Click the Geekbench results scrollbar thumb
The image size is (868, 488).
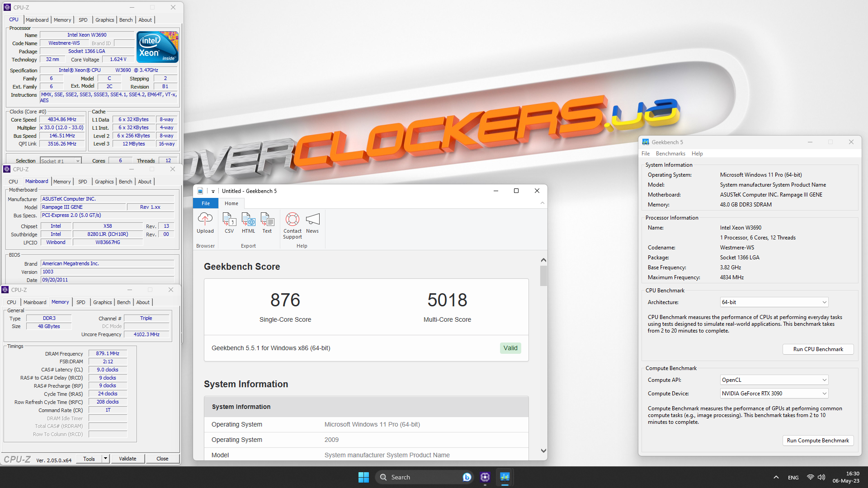point(543,276)
